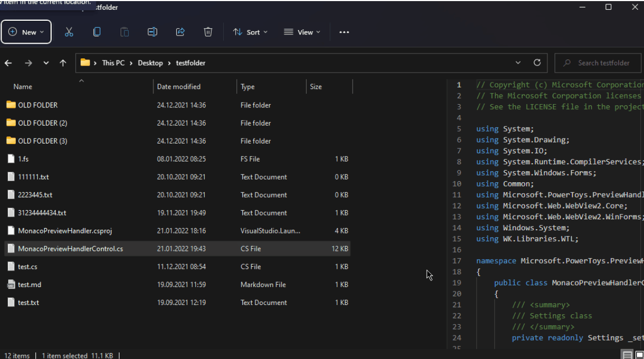Image resolution: width=644 pixels, height=359 pixels.
Task: Click preview line 'using Common;'
Action: (505, 184)
